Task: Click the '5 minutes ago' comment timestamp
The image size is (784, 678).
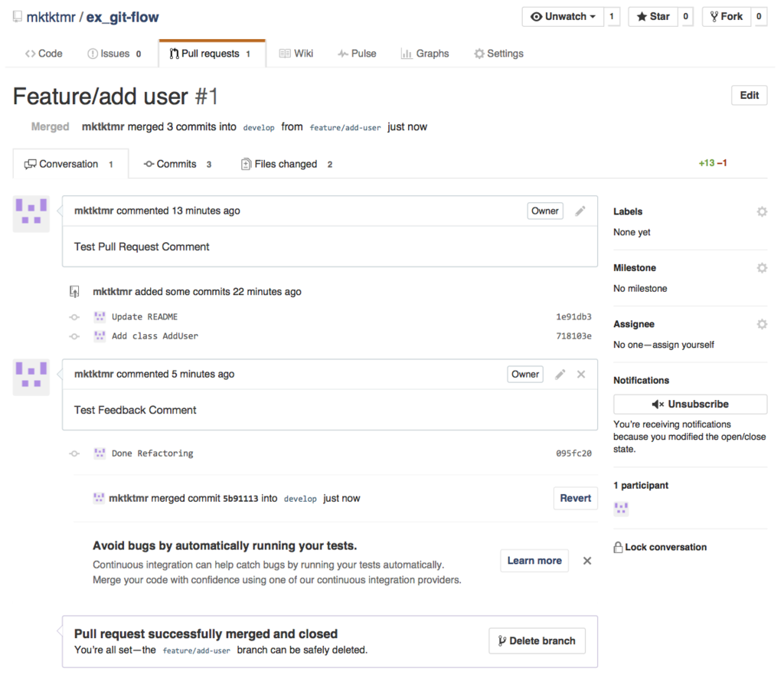Action: (x=203, y=374)
